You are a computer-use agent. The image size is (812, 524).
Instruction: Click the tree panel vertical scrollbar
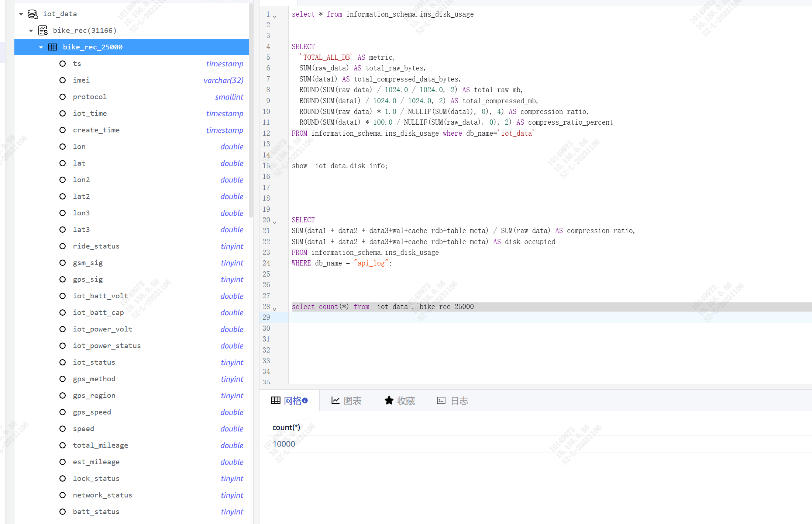pos(251,111)
